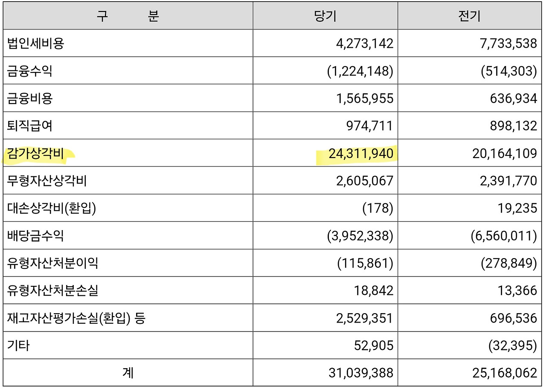Click the value 2,529,351

tap(364, 318)
